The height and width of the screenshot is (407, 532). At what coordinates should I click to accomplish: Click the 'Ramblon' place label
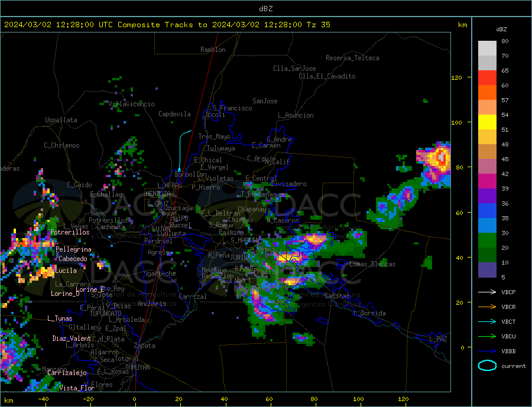tap(213, 50)
